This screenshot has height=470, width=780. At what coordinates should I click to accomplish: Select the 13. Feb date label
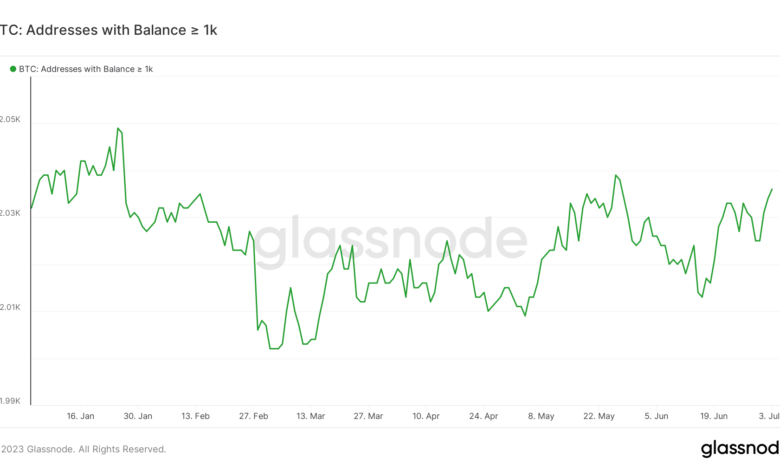pos(195,415)
